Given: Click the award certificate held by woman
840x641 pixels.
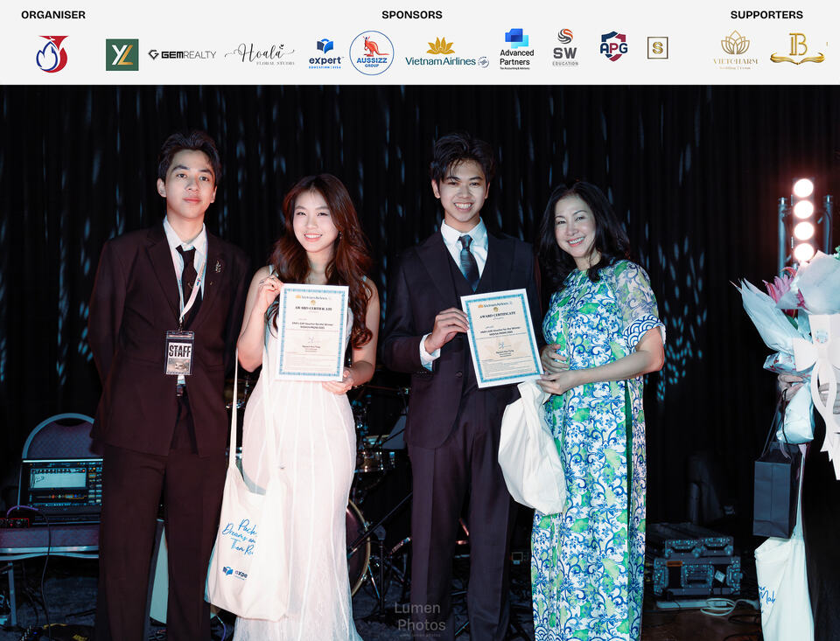Looking at the screenshot, I should (312, 332).
